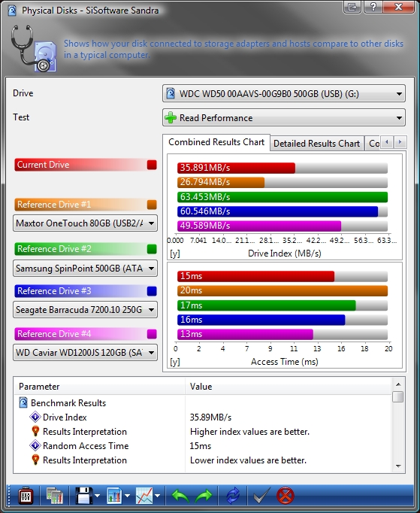Click the red cancel icon

point(286,496)
